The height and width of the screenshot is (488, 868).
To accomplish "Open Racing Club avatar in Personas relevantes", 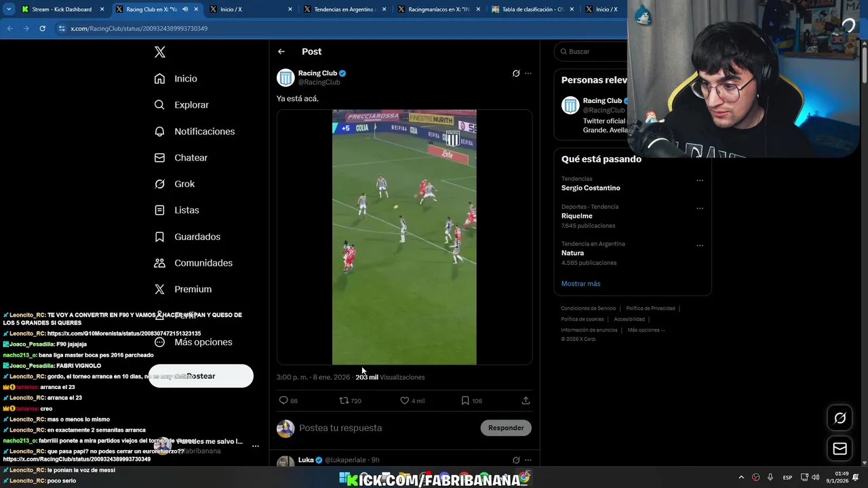I will (570, 105).
